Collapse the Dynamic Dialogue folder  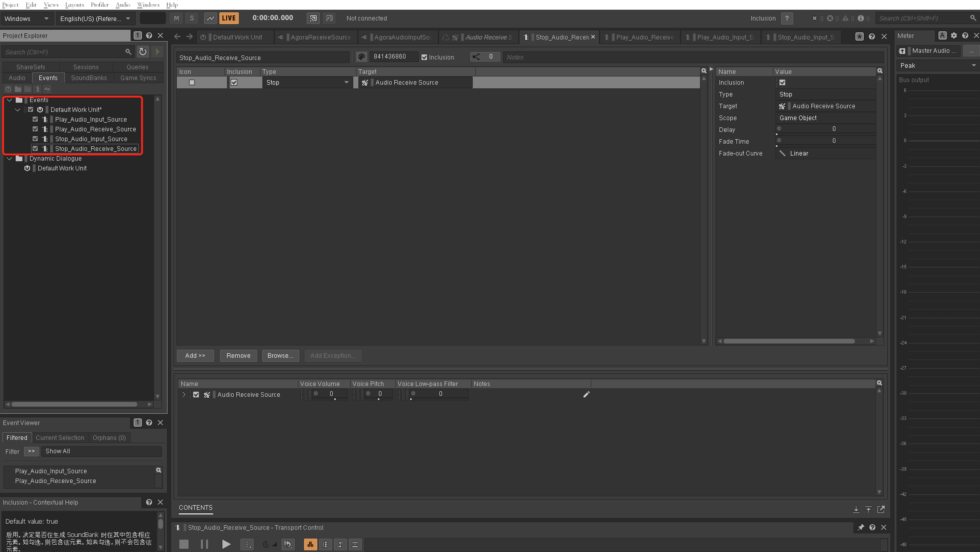coord(10,158)
